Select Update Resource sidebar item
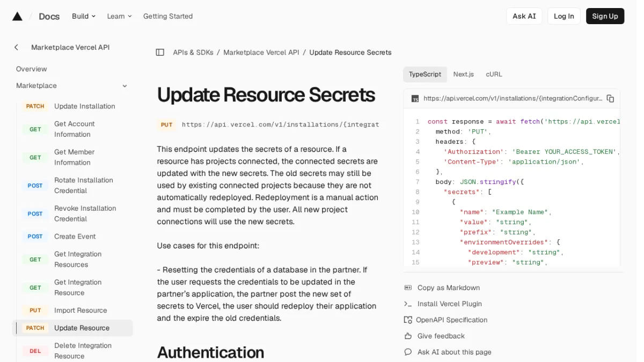 click(72, 328)
